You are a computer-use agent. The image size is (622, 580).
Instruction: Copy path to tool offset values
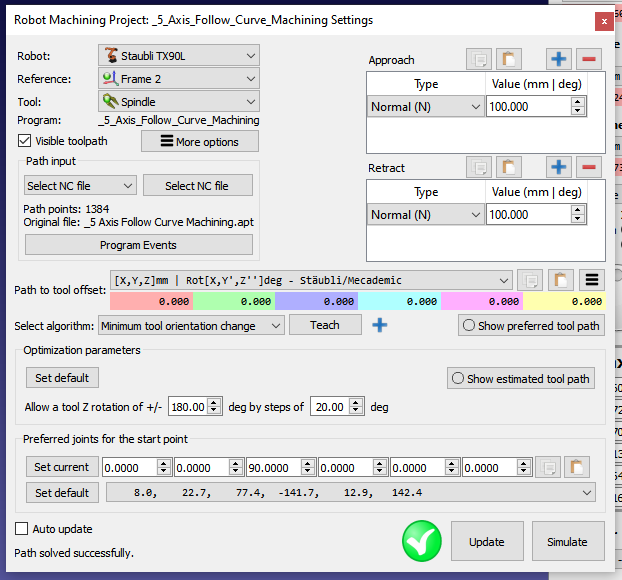(530, 280)
